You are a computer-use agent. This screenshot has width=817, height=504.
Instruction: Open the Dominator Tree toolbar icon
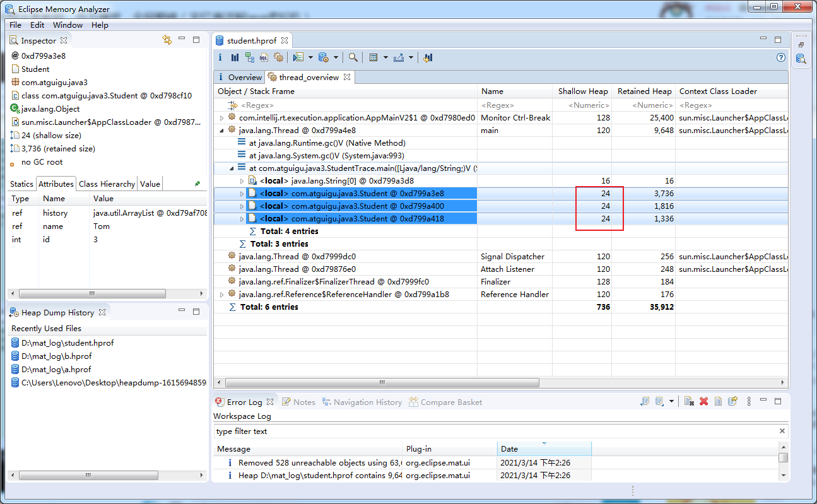(250, 57)
